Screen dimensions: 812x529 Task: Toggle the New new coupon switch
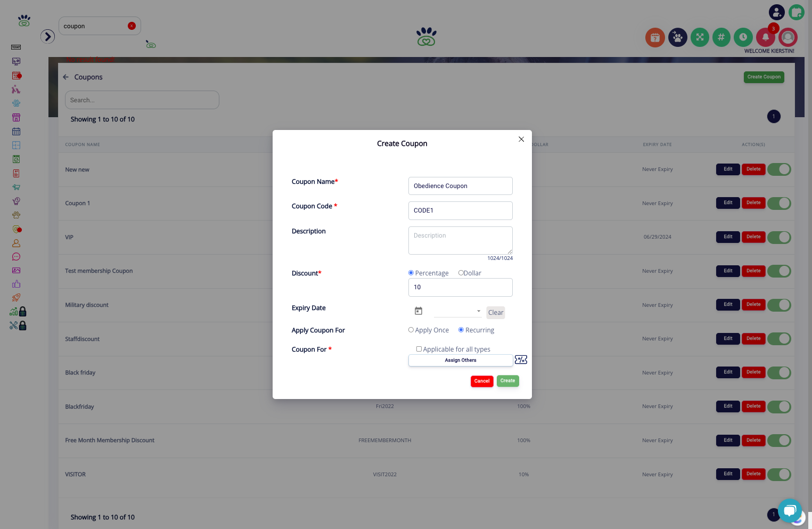[x=779, y=169]
